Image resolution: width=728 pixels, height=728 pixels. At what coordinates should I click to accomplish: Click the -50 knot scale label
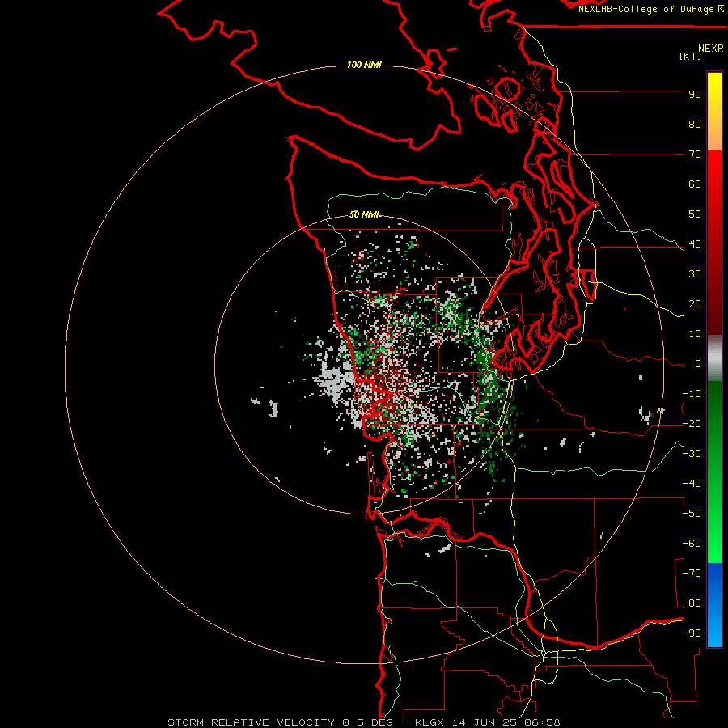pos(692,514)
